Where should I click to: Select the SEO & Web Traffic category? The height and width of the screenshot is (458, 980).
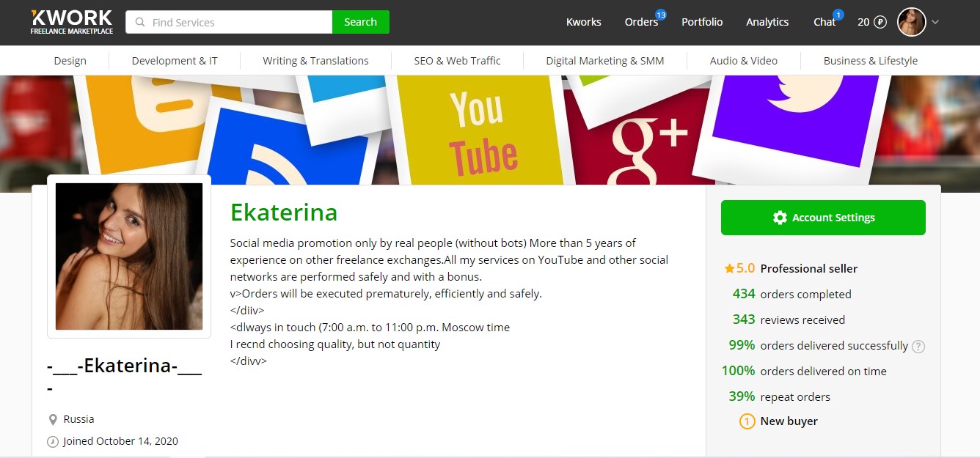pyautogui.click(x=457, y=61)
